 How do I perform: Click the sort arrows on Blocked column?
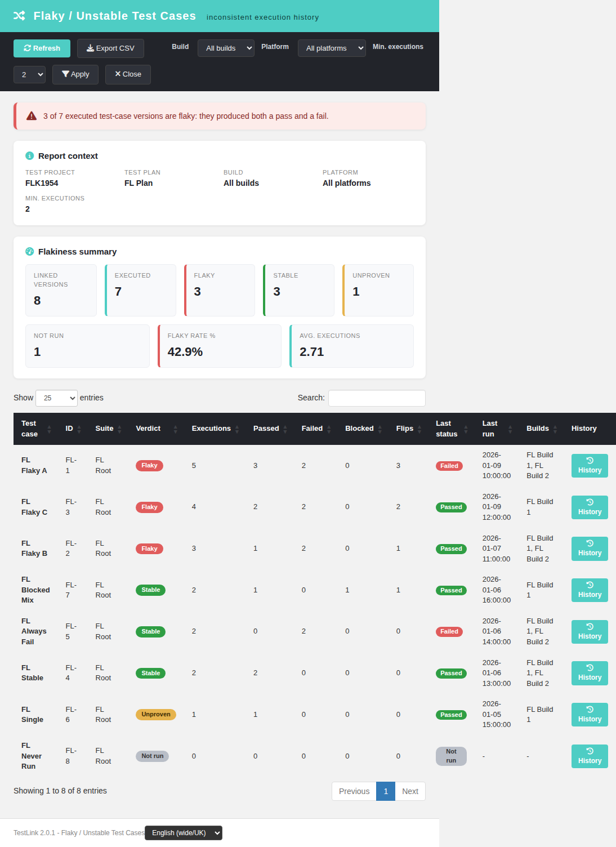(x=380, y=429)
